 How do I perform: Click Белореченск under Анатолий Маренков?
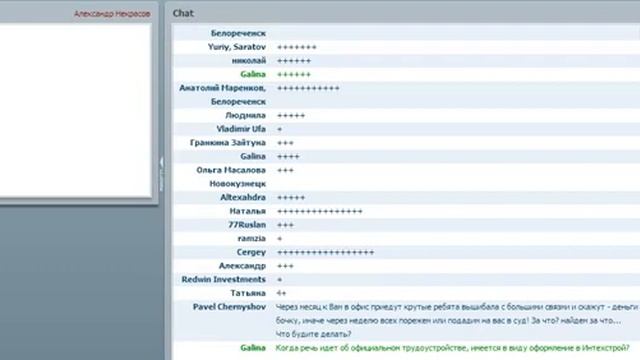238,102
